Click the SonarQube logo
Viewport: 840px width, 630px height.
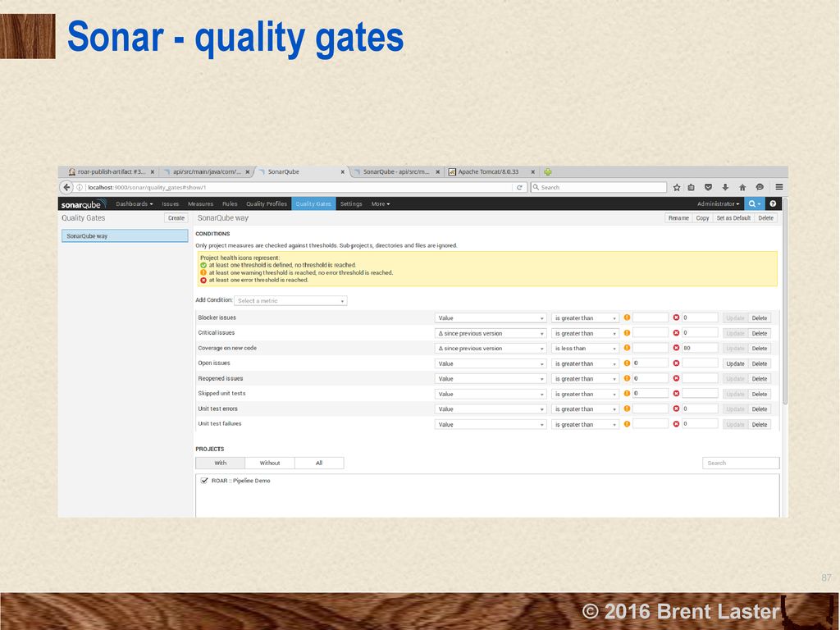(83, 204)
